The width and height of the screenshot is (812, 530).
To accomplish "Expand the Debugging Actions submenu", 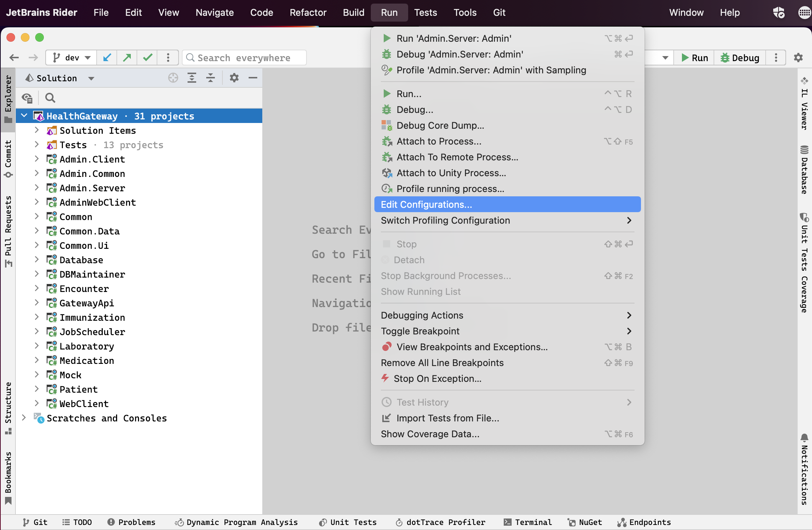I will pos(507,315).
